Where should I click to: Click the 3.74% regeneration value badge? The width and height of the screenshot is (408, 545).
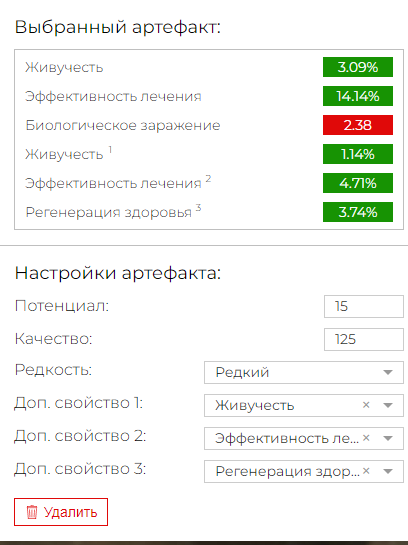358,212
